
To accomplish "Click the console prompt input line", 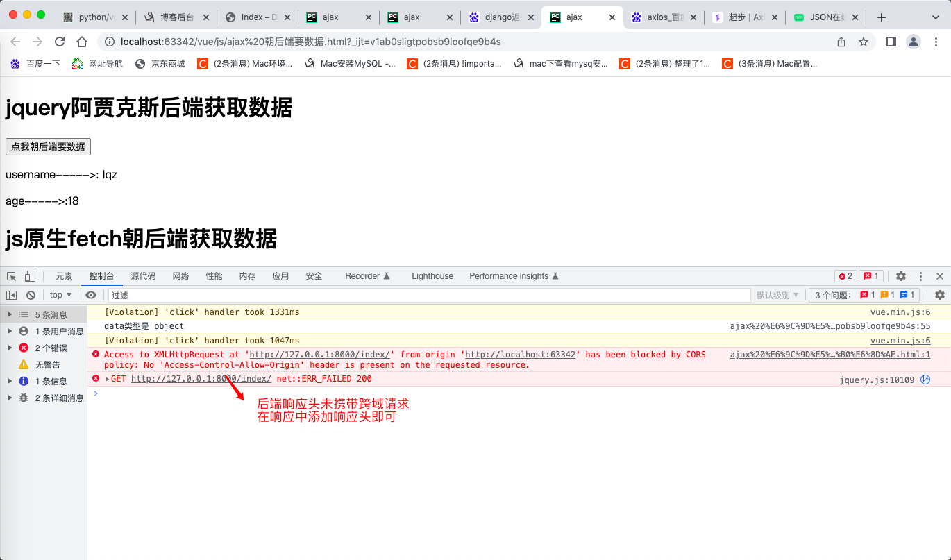I will pos(519,393).
